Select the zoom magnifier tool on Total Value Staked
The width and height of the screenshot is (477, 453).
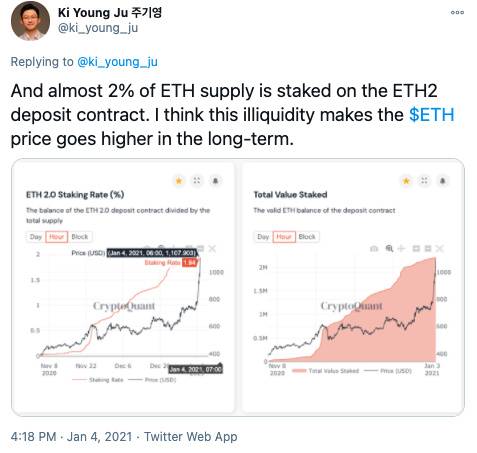[x=389, y=248]
